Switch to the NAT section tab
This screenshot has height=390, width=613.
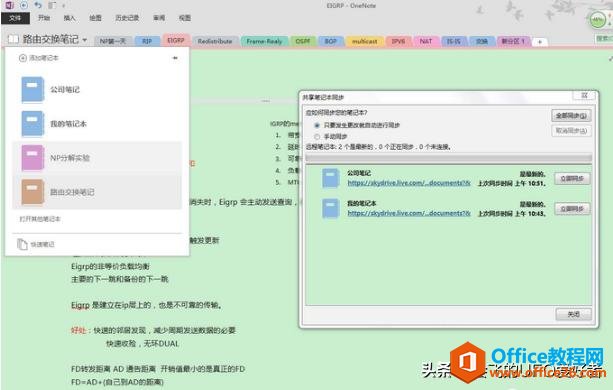(x=426, y=41)
